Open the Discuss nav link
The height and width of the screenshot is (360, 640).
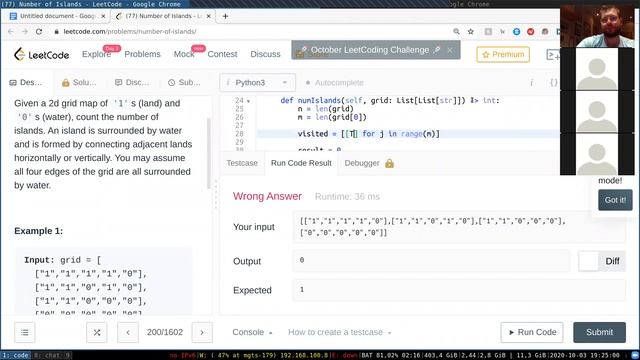[x=265, y=54]
